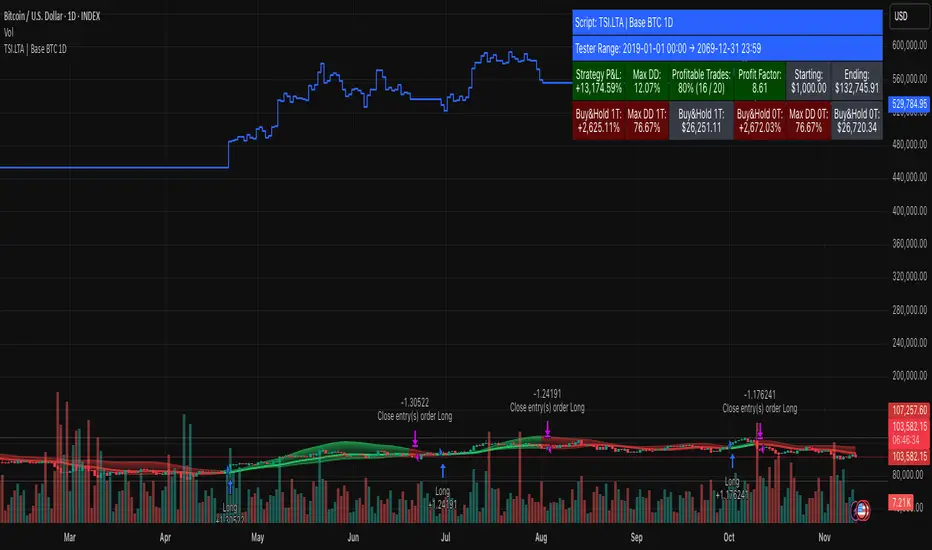Click the Oct label on time axis

click(x=729, y=538)
